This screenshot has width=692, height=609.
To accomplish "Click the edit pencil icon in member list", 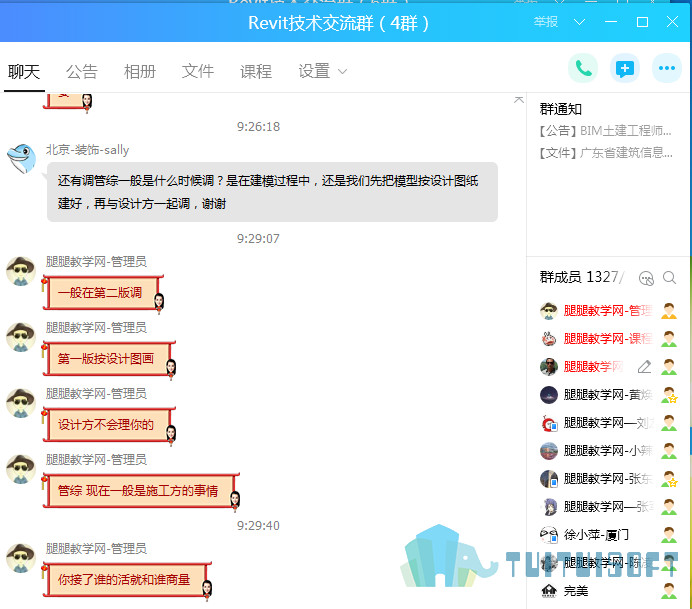I will pos(644,367).
